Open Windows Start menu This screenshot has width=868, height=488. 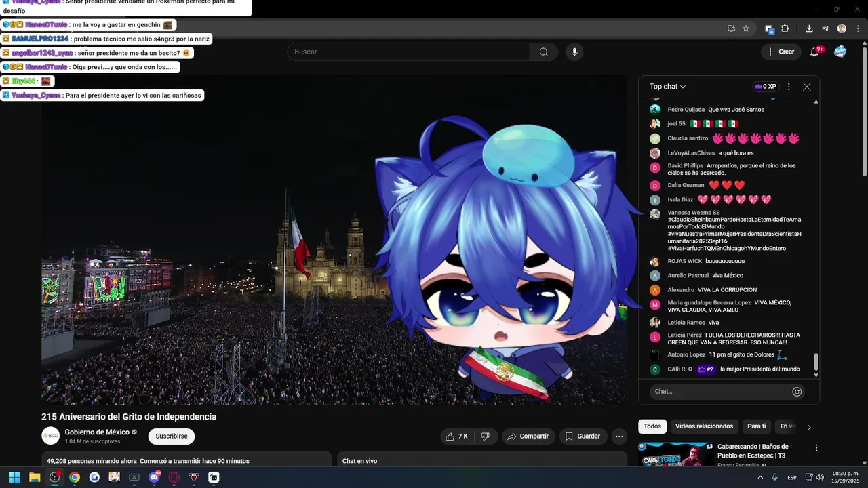14,477
